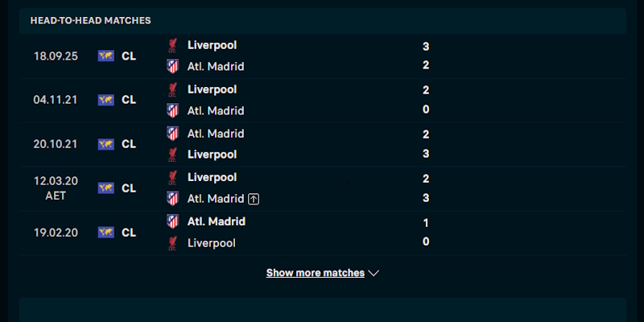Click Liverpool crest in 19.02.20 match
Viewport: 644px width, 322px height.
click(x=172, y=243)
